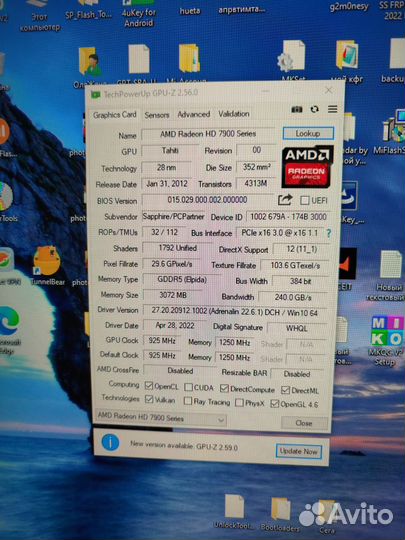Open the TunnelBear desktop icon

(47, 265)
